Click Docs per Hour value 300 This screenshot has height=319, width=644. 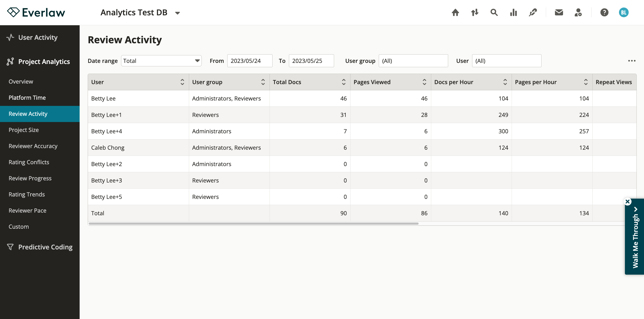tap(503, 131)
